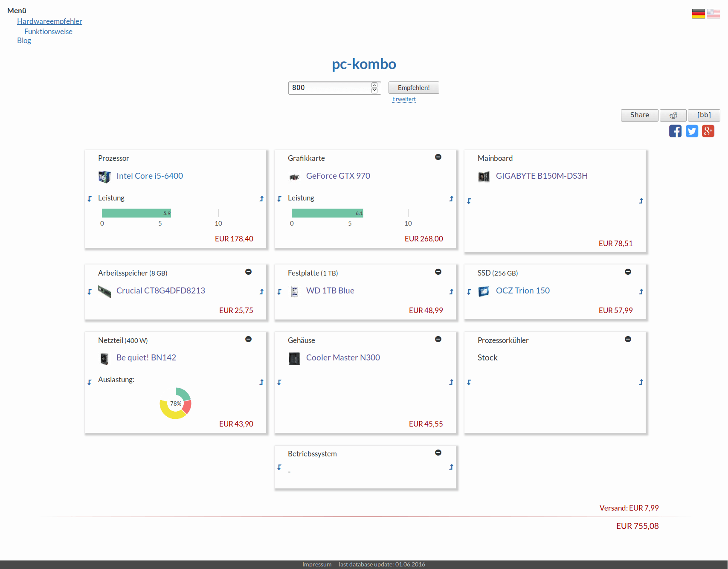Upgrade the Arbeitsspeicher with up arrow
The height and width of the screenshot is (569, 728).
click(x=261, y=292)
